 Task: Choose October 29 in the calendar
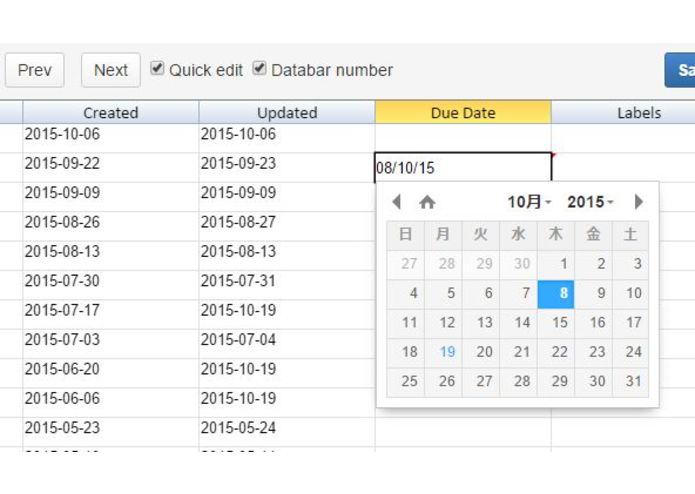point(556,381)
